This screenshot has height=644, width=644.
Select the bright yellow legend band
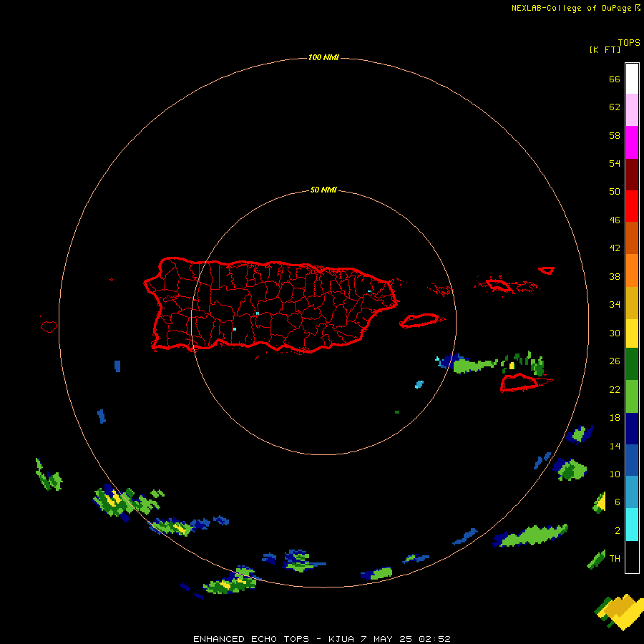[632, 333]
